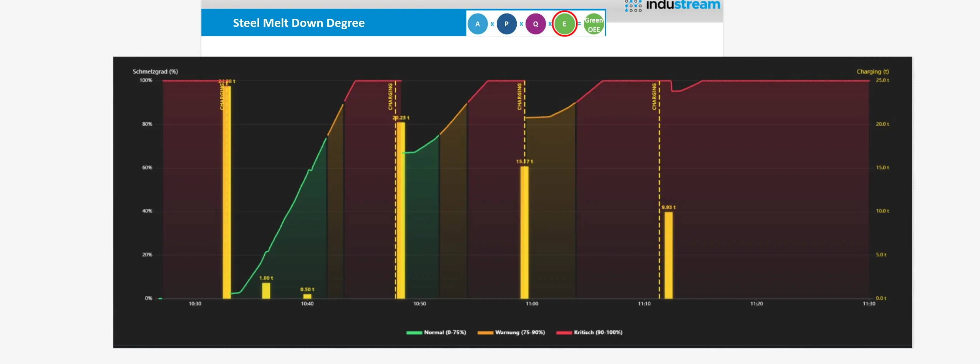The image size is (980, 364).
Task: Toggle the Warnung (75-90%) legend entry
Action: click(521, 332)
